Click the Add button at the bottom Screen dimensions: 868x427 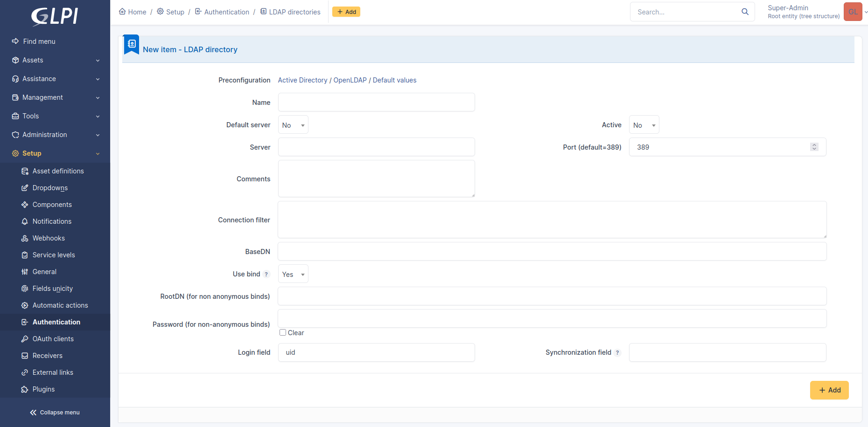829,390
